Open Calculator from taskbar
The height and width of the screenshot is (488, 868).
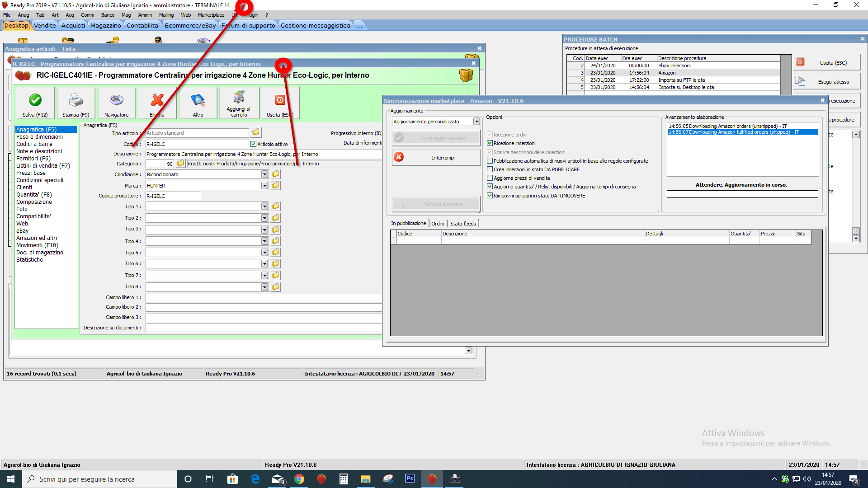(x=344, y=479)
